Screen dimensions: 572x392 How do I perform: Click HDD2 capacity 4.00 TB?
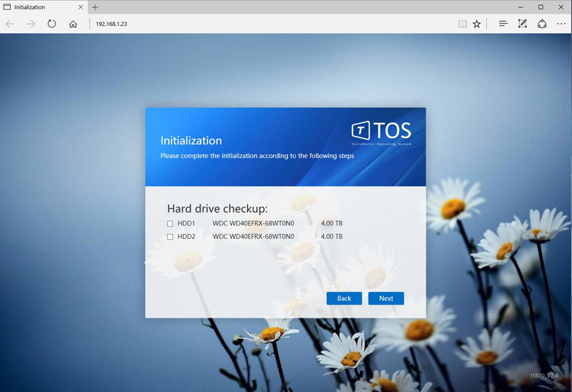tap(332, 237)
